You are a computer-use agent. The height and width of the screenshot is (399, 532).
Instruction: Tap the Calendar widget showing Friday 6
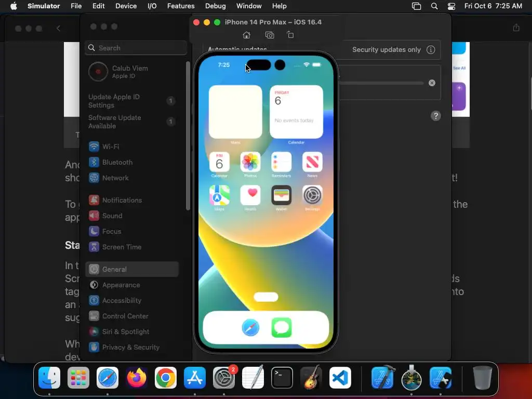296,112
